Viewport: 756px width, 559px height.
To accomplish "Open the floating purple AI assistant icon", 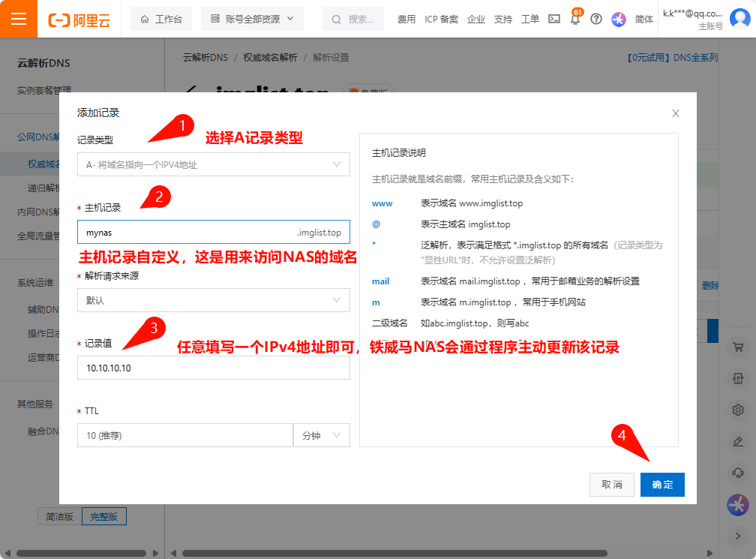I will click(x=738, y=505).
